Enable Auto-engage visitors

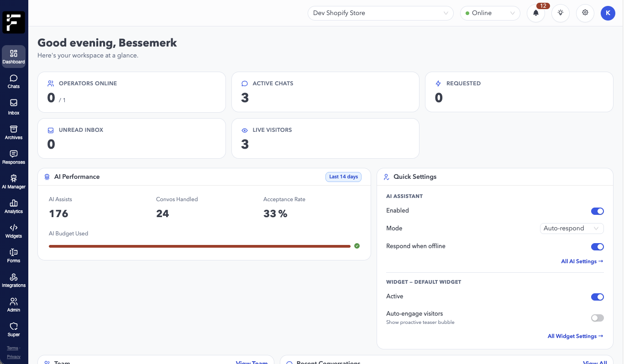(597, 317)
